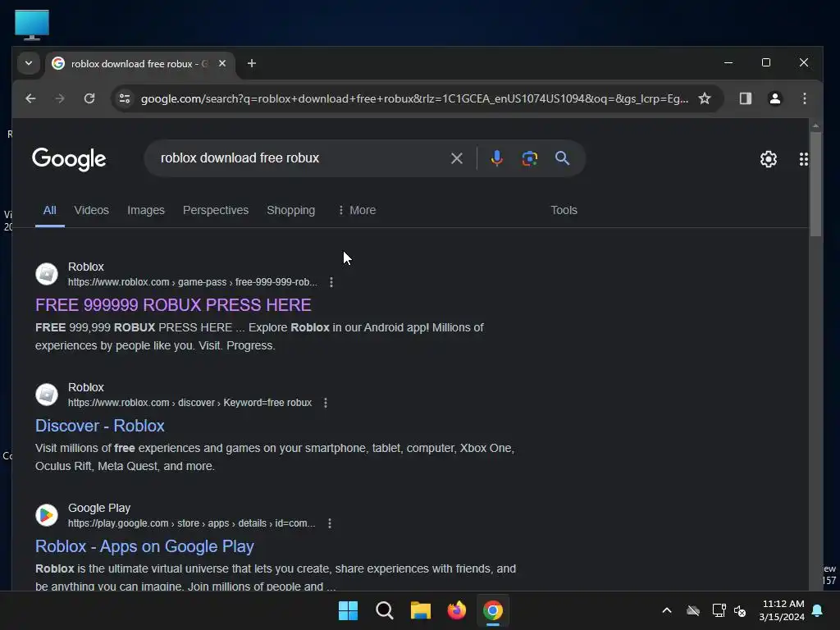Select the This PC desktop icon
The width and height of the screenshot is (840, 630).
click(x=32, y=25)
